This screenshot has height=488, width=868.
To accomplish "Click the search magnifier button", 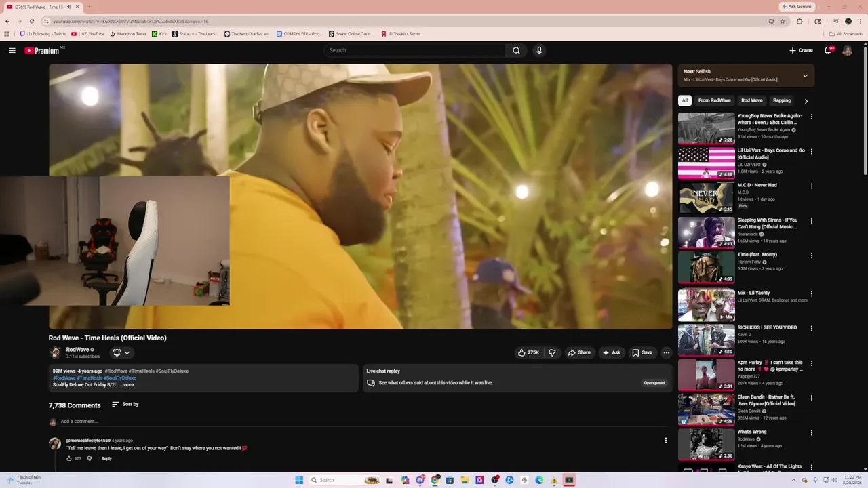I will (x=516, y=50).
